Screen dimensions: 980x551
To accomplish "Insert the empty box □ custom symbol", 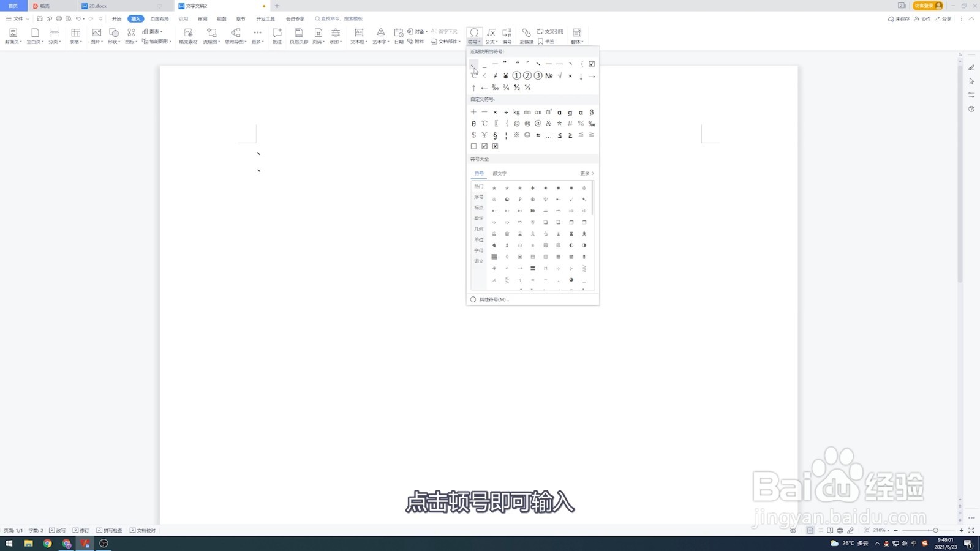I will point(473,146).
